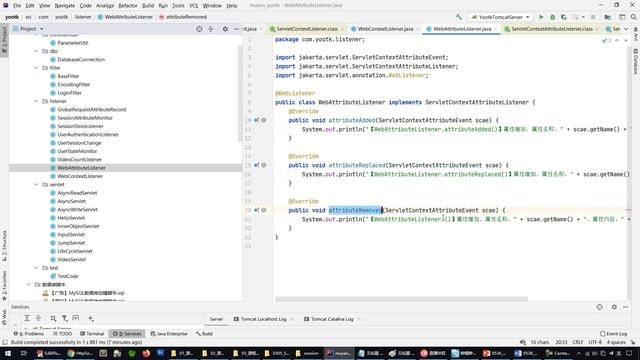Collapse the dbc package folder
Image resolution: width=640 pixels, height=360 pixels.
[36, 51]
